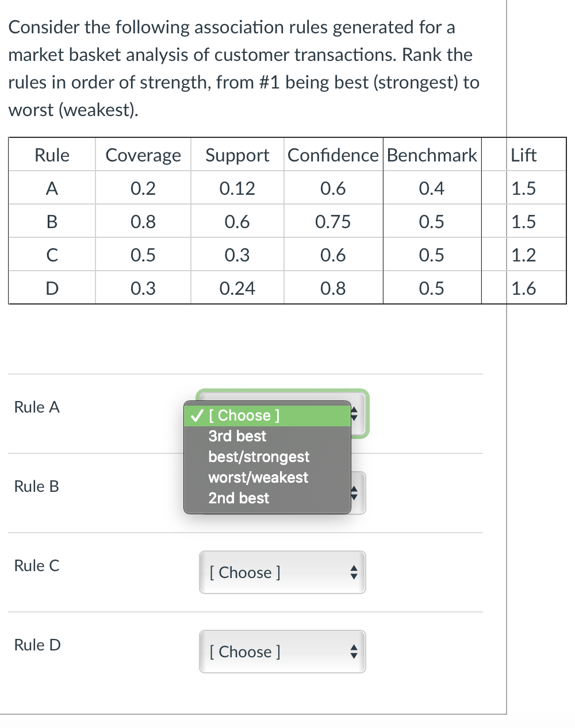Click the "D" cell in the table
Screen dimensions: 575x728
click(52, 288)
